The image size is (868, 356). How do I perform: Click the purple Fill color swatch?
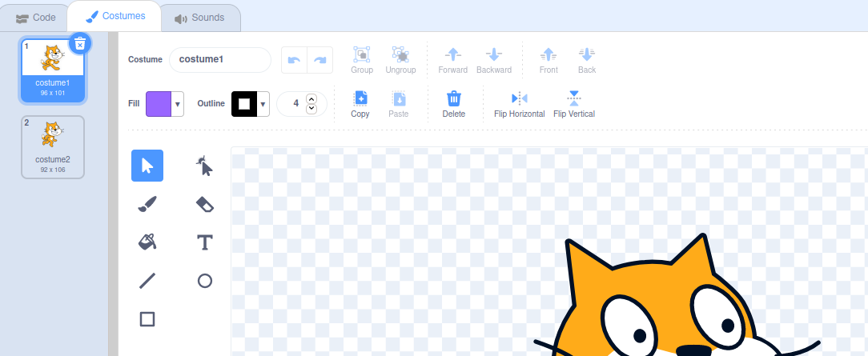pyautogui.click(x=159, y=104)
